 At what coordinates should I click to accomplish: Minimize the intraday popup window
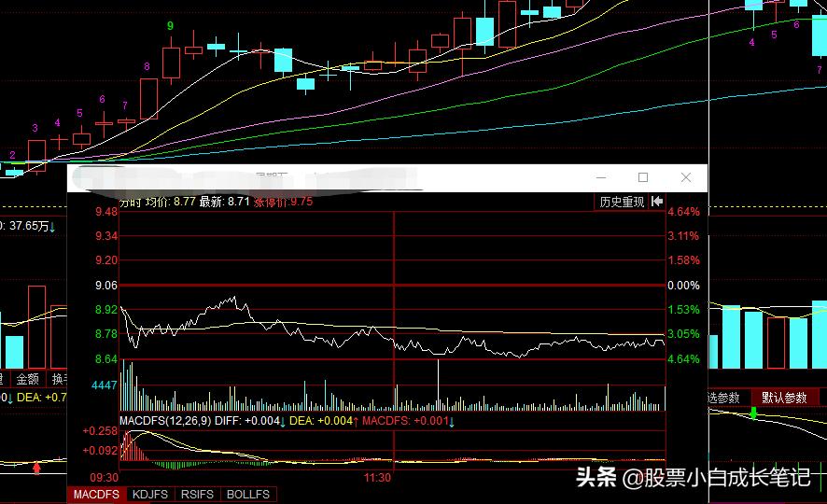coord(601,177)
